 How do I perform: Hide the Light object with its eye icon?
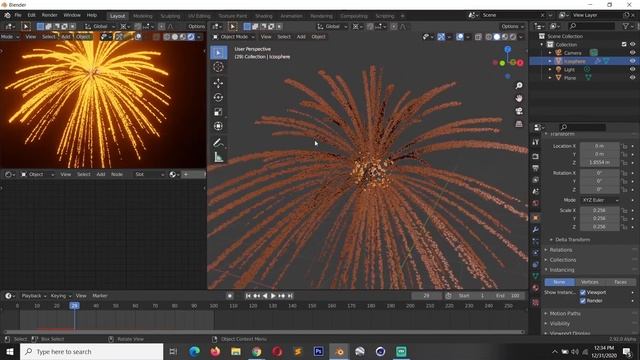[x=632, y=69]
